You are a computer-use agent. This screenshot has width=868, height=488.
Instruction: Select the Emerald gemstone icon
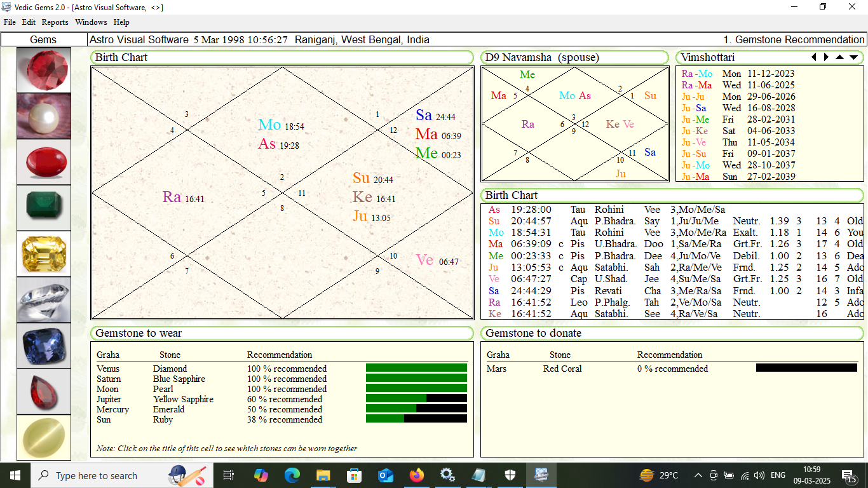[x=44, y=207]
